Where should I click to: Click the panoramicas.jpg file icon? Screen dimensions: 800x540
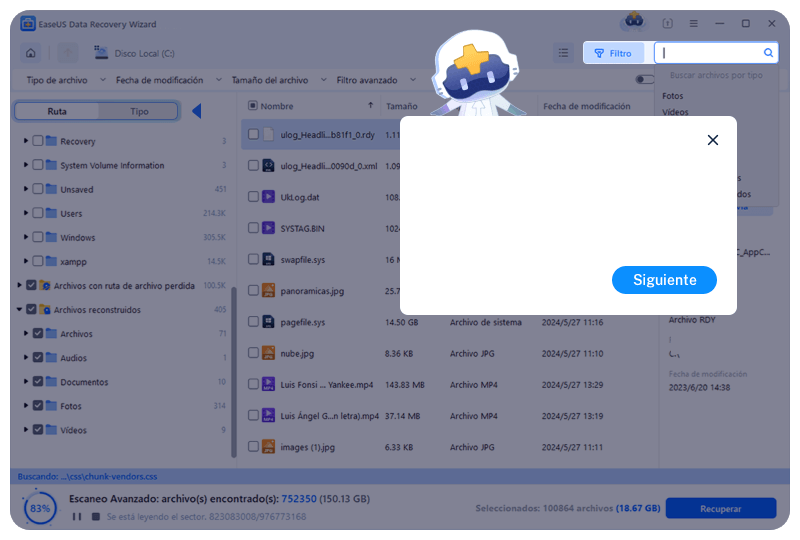tap(268, 291)
